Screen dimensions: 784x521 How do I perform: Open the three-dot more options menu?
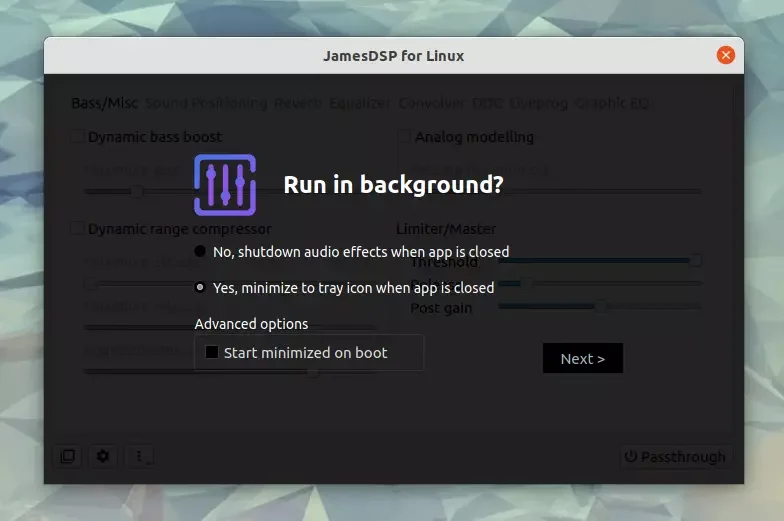(139, 456)
